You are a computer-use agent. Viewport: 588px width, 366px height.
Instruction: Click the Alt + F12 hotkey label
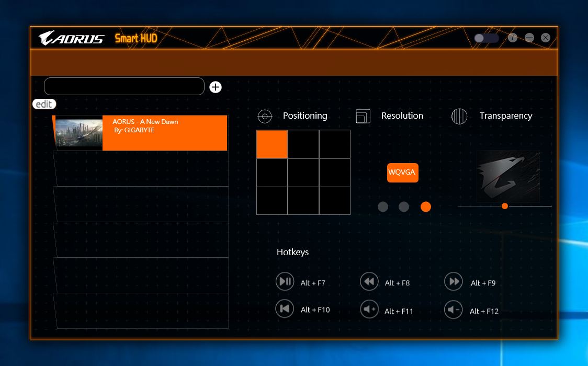point(484,311)
